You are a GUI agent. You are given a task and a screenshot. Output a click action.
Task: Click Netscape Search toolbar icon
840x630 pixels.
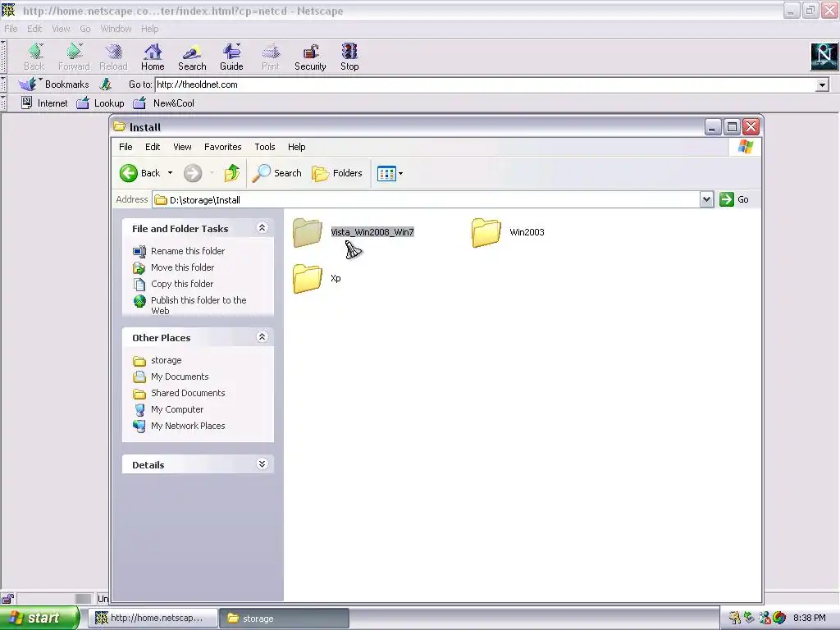coord(192,52)
